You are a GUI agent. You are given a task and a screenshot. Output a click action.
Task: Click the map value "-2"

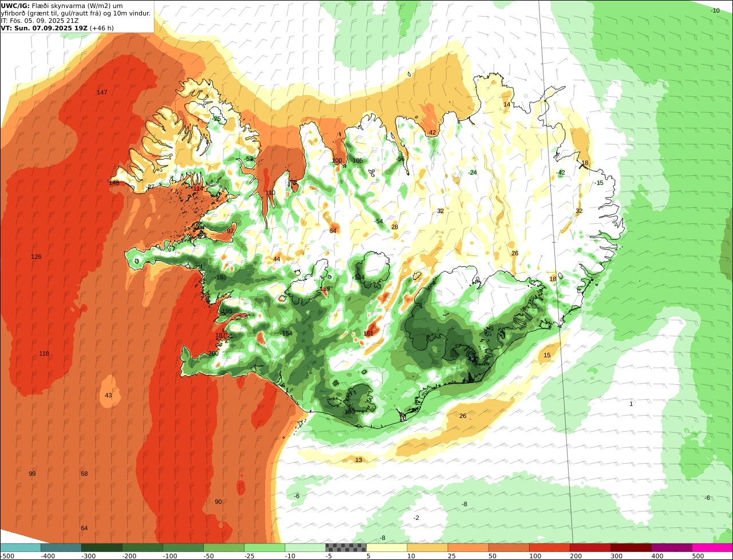416,518
